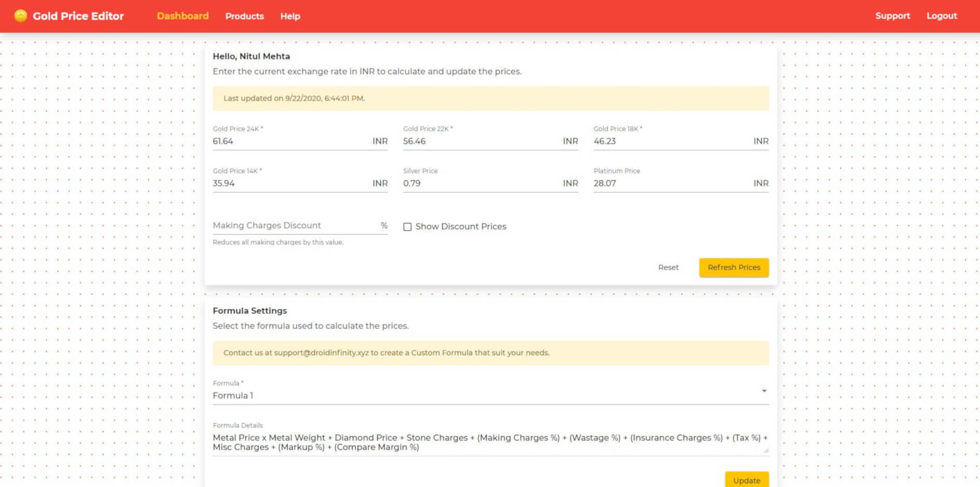
Task: Click the support@droidinfinity.xyz contact notice
Action: tap(491, 353)
